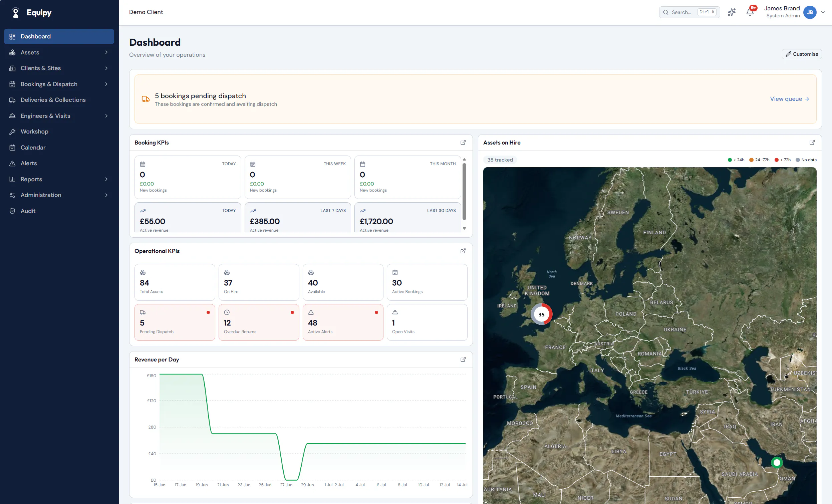The image size is (832, 504).
Task: Expand the Reports chevron
Action: click(106, 179)
